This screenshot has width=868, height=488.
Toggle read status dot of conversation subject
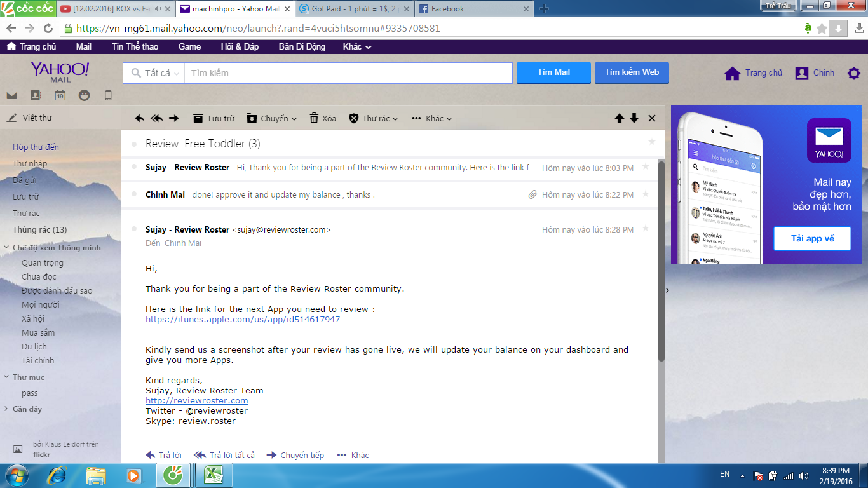coord(134,144)
